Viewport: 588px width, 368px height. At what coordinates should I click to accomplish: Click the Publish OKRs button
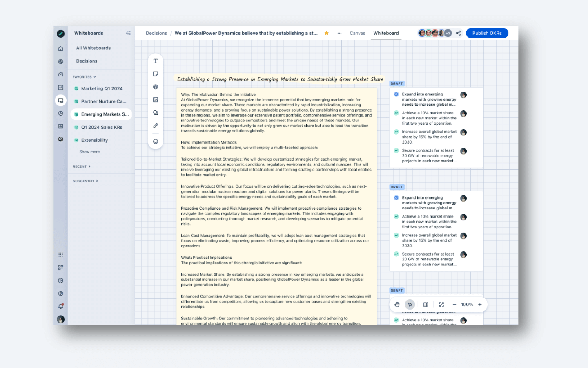[487, 33]
